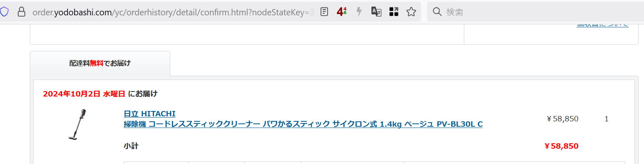Click the magnifying glass search icon
Viewport: 644px width, 164px height.
[x=437, y=12]
